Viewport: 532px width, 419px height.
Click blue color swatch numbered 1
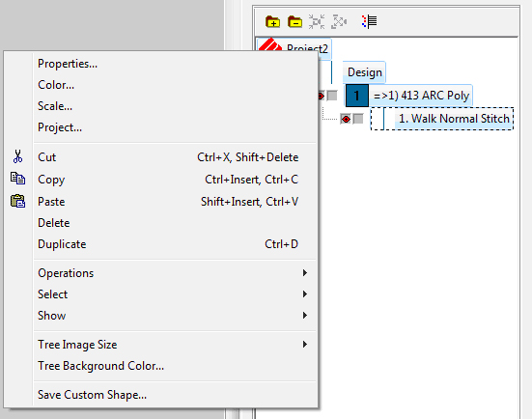click(357, 96)
